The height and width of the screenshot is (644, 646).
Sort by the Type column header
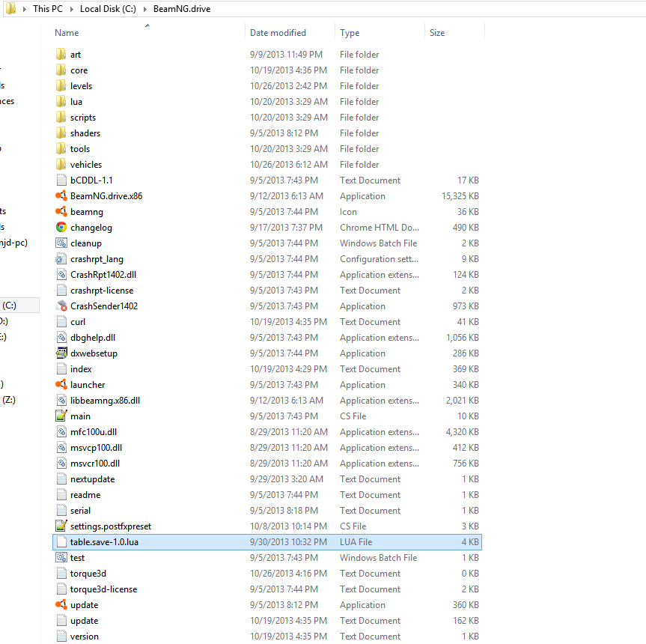[350, 32]
